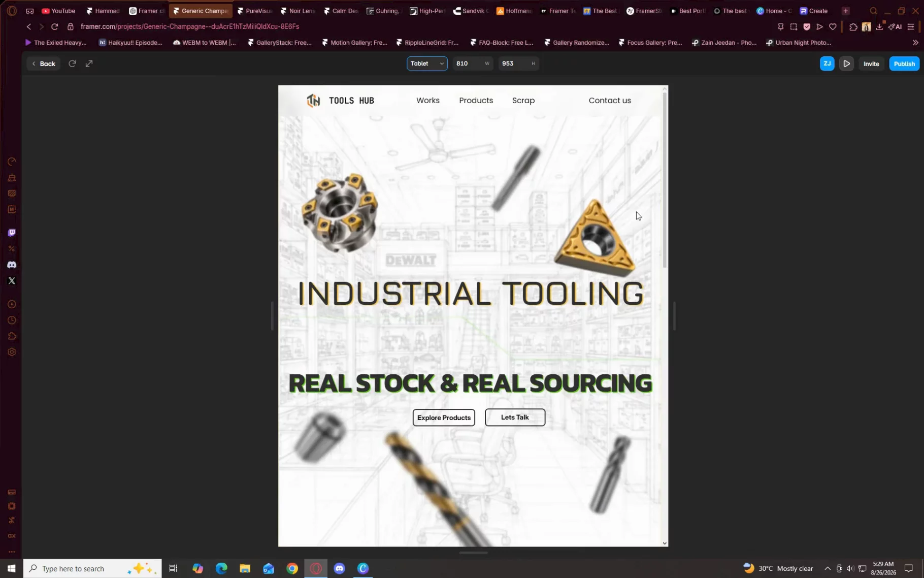The height and width of the screenshot is (578, 924).
Task: Switch to the PureVisual browser tab
Action: coord(254,11)
